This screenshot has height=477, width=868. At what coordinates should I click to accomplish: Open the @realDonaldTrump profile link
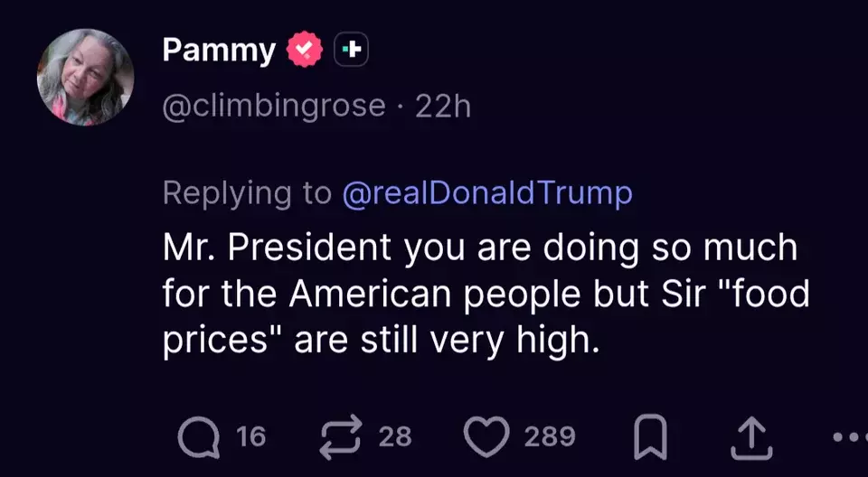pyautogui.click(x=487, y=193)
